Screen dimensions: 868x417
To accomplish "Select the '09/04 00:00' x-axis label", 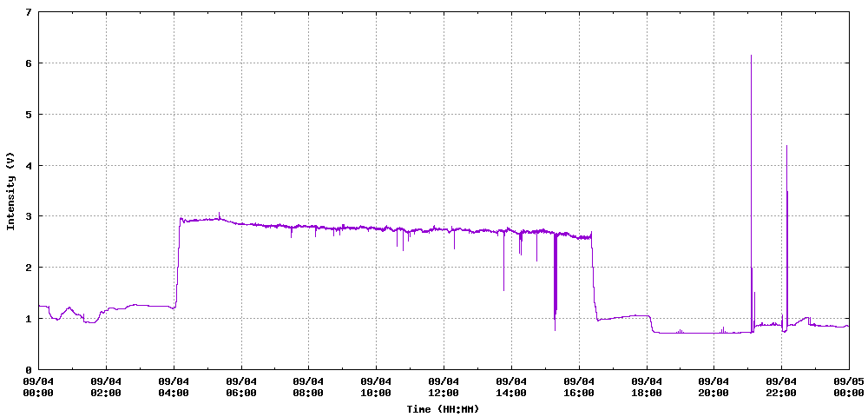I will pos(38,387).
